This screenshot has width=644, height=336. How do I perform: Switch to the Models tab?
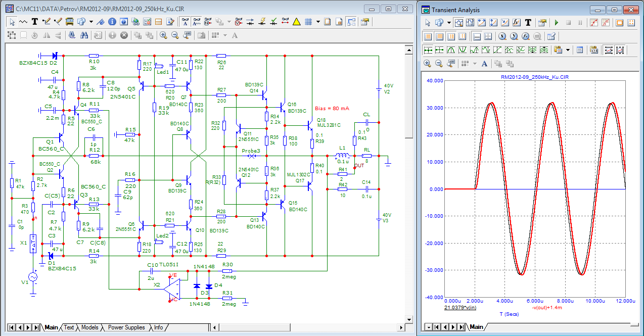(x=89, y=327)
